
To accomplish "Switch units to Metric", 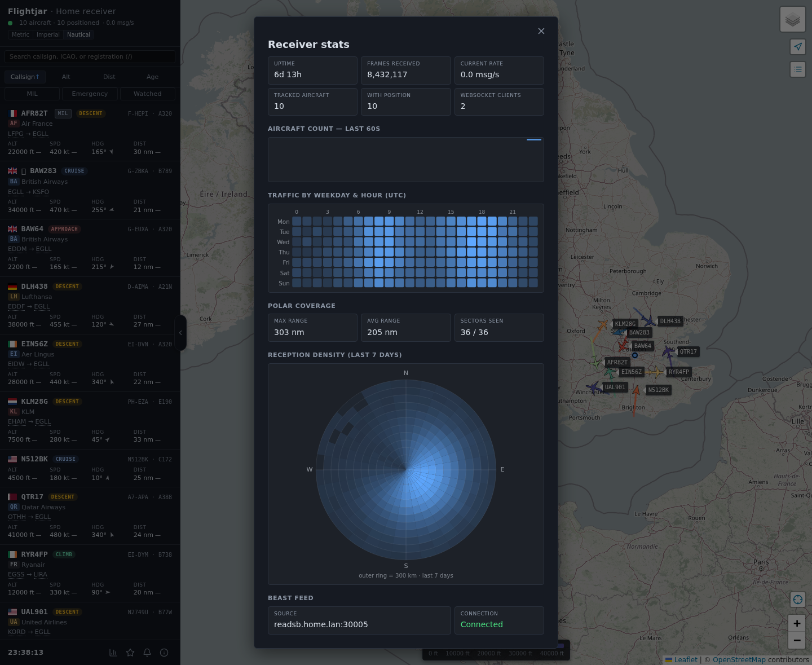I will point(20,34).
